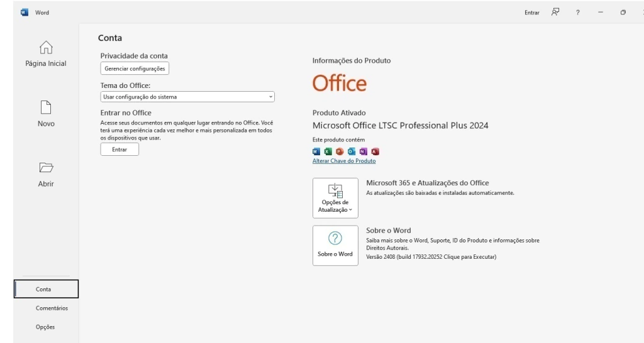This screenshot has width=644, height=343.
Task: Click the Abrir folder icon
Action: click(x=46, y=168)
